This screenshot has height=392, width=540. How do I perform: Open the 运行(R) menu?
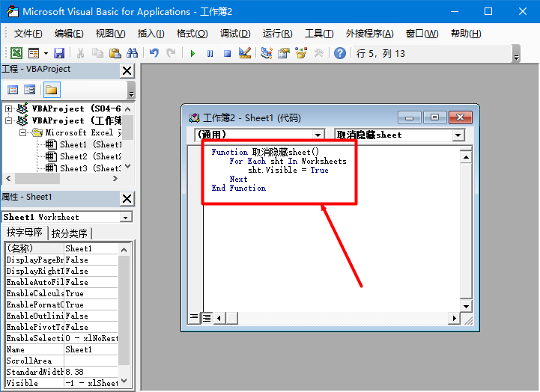277,34
